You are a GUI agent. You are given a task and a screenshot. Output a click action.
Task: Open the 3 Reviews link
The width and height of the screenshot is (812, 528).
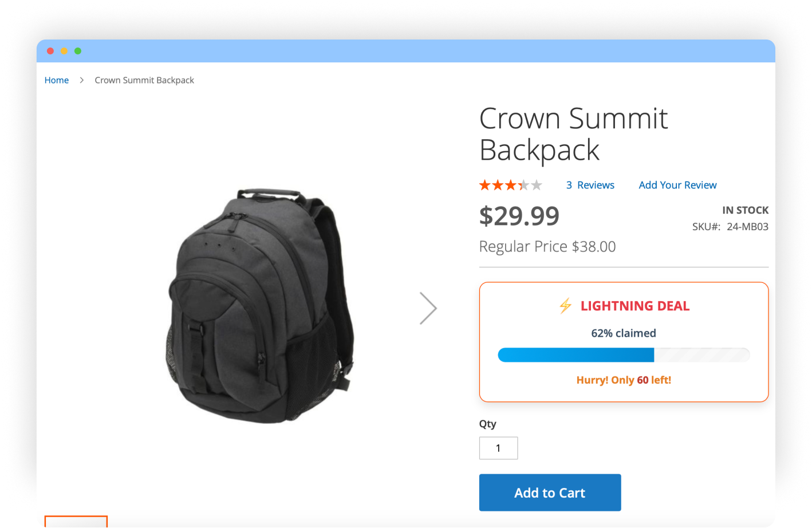(590, 185)
